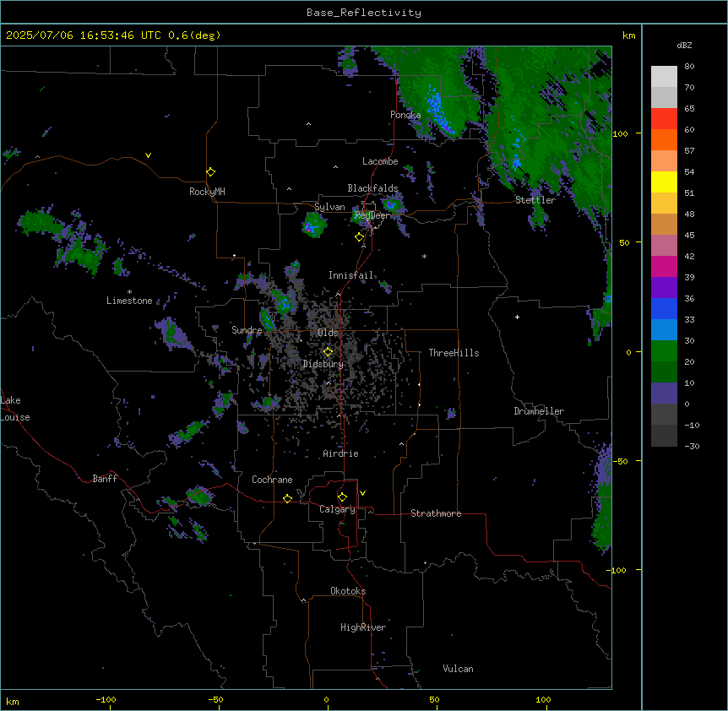Screen dimensions: 728x711
Task: Select the Lake Louise label
Action: [15, 409]
